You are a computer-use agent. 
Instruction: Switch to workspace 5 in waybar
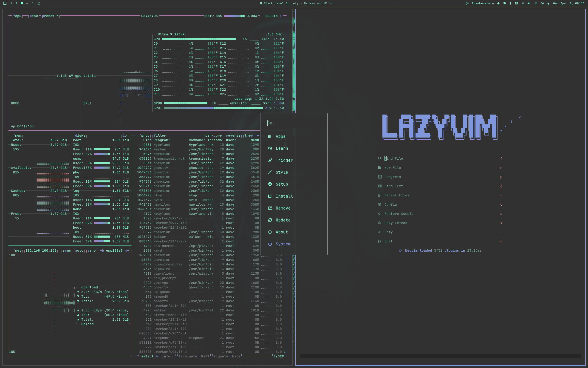coord(32,3)
